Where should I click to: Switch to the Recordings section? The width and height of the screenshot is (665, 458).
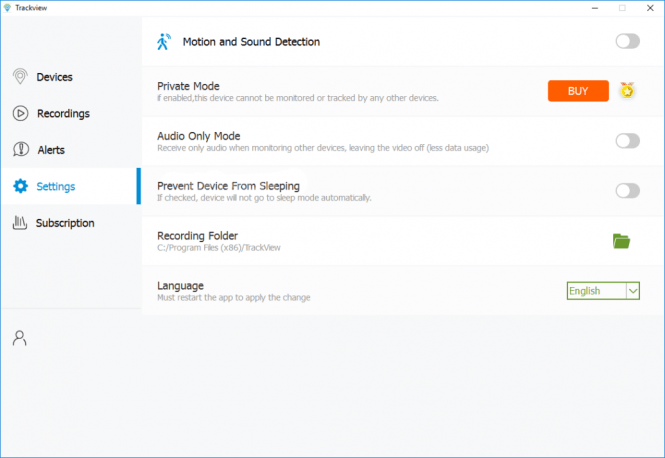[63, 114]
